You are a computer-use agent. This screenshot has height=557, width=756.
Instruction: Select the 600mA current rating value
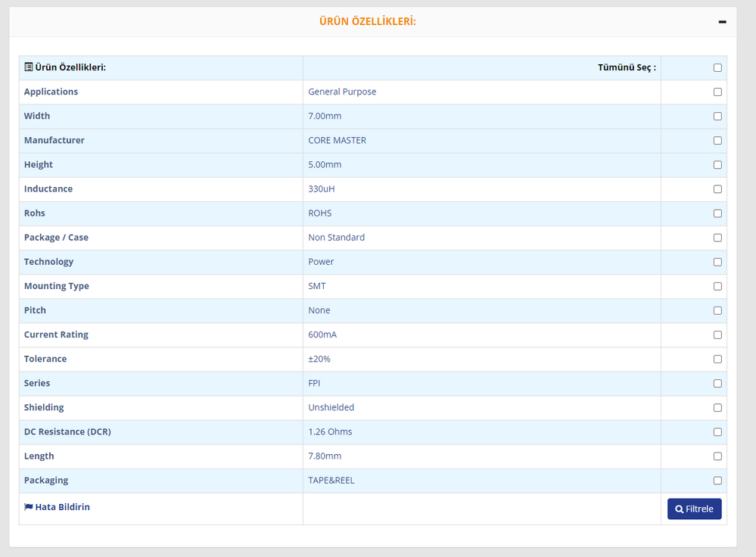322,335
